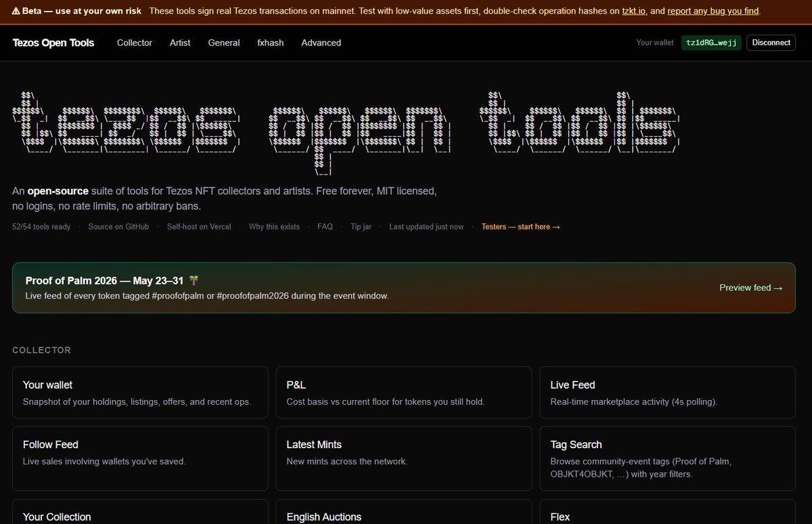Viewport: 812px width, 524px height.
Task: Open the Latest Mints tool card
Action: tap(404, 458)
